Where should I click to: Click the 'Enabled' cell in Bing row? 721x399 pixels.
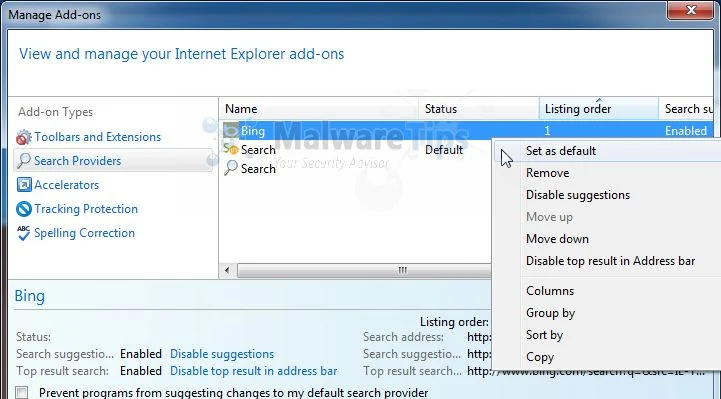click(x=686, y=131)
